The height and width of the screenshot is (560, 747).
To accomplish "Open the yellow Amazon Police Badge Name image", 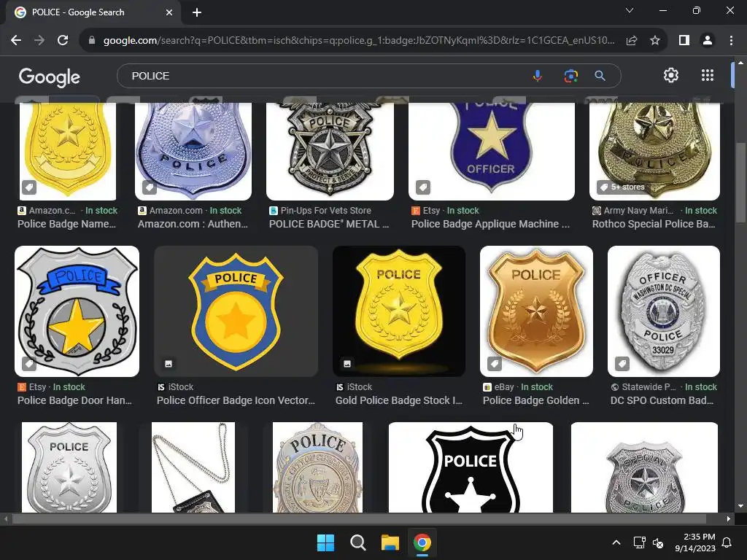I will (68, 152).
